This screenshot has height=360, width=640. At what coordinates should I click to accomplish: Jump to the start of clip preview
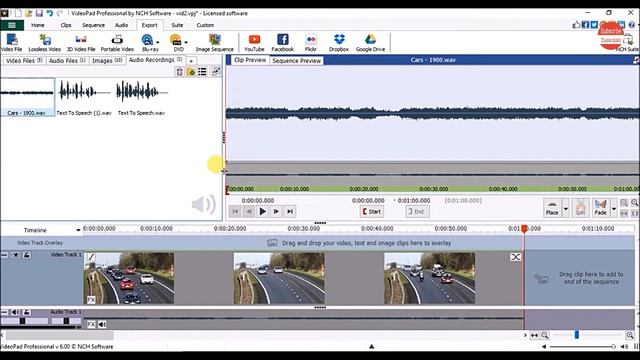coord(235,211)
